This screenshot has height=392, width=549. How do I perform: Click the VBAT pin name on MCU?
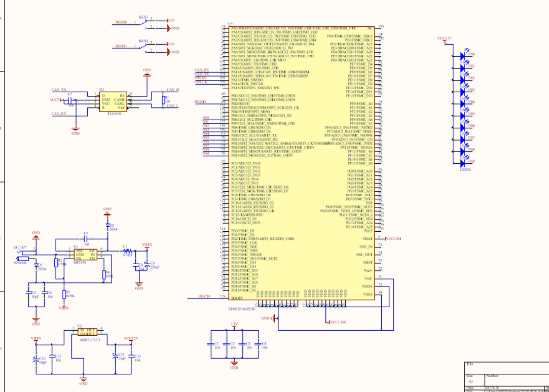coord(368,239)
